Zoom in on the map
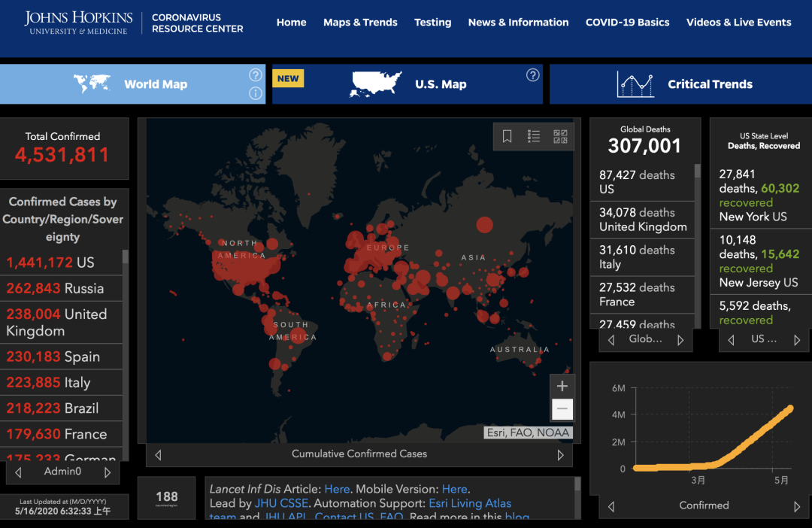This screenshot has height=528, width=812. (562, 386)
